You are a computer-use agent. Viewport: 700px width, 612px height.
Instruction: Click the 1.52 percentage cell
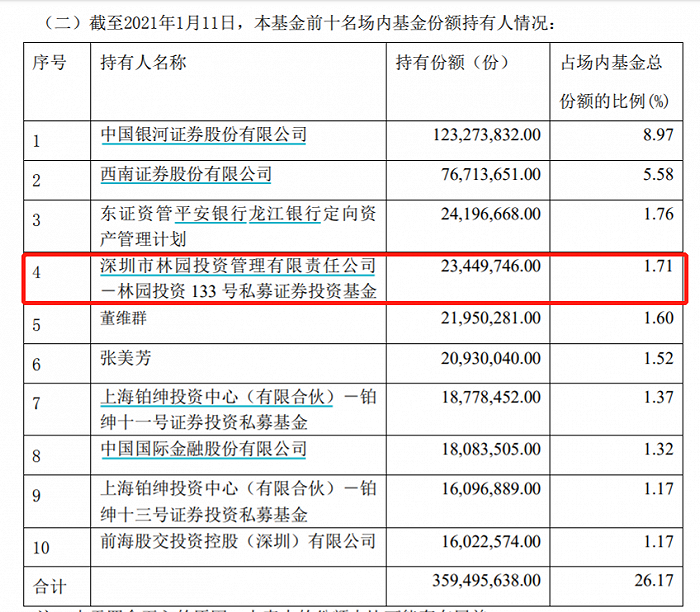658,358
